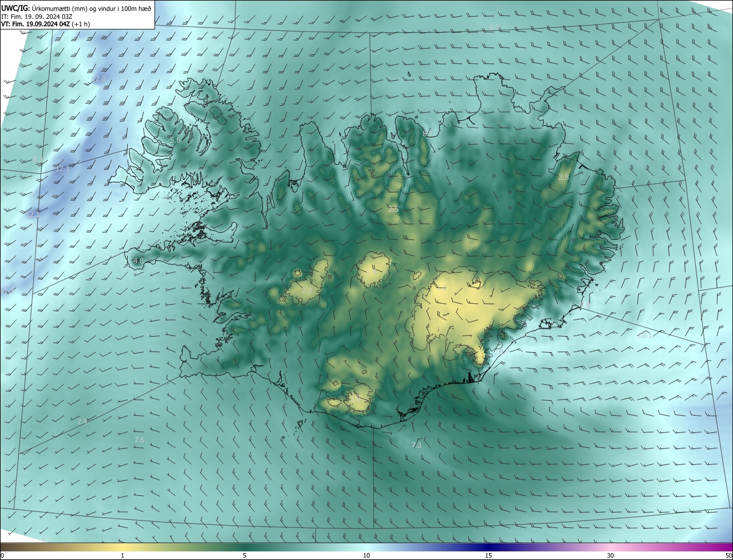The image size is (733, 560).
Task: Click the 2.5 value label on map
Action: coord(393,210)
